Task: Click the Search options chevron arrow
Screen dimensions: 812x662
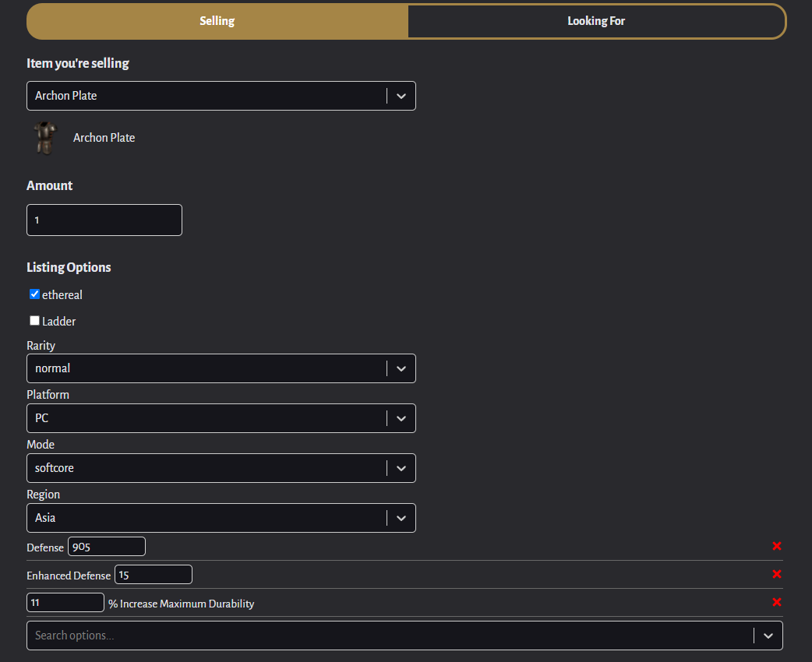Action: [768, 636]
